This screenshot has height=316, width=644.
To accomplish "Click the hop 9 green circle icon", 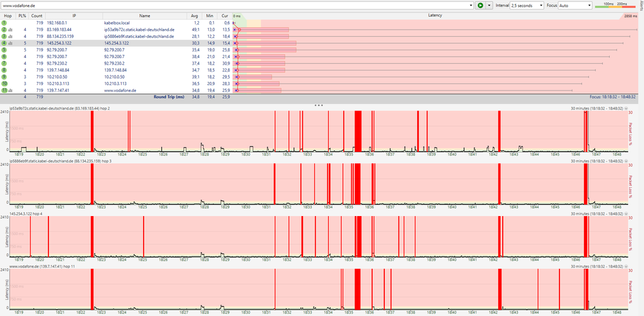I will click(x=4, y=77).
